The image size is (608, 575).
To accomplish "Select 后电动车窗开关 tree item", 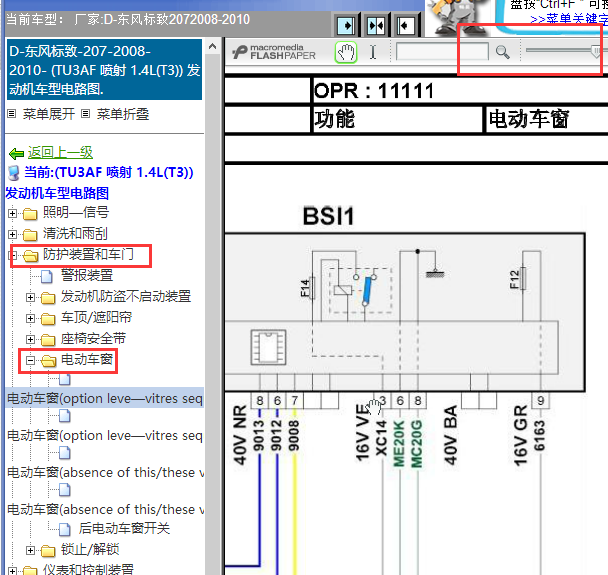I will (124, 528).
